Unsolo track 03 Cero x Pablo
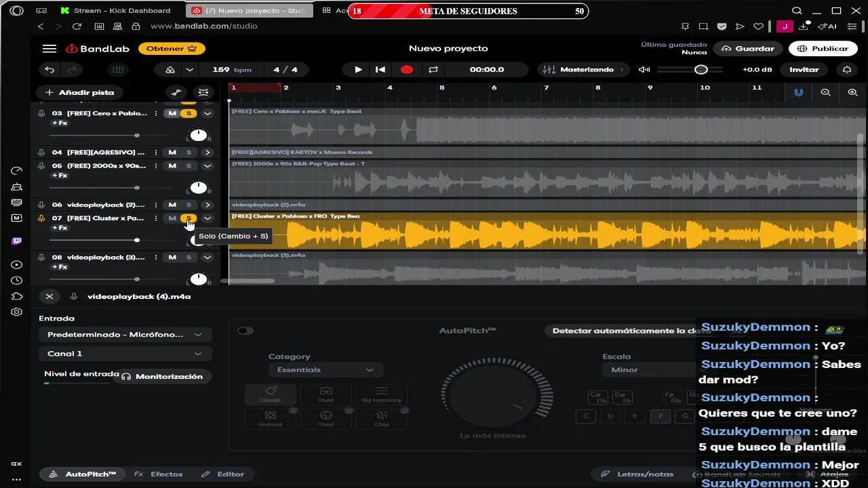The image size is (868, 488). click(189, 113)
